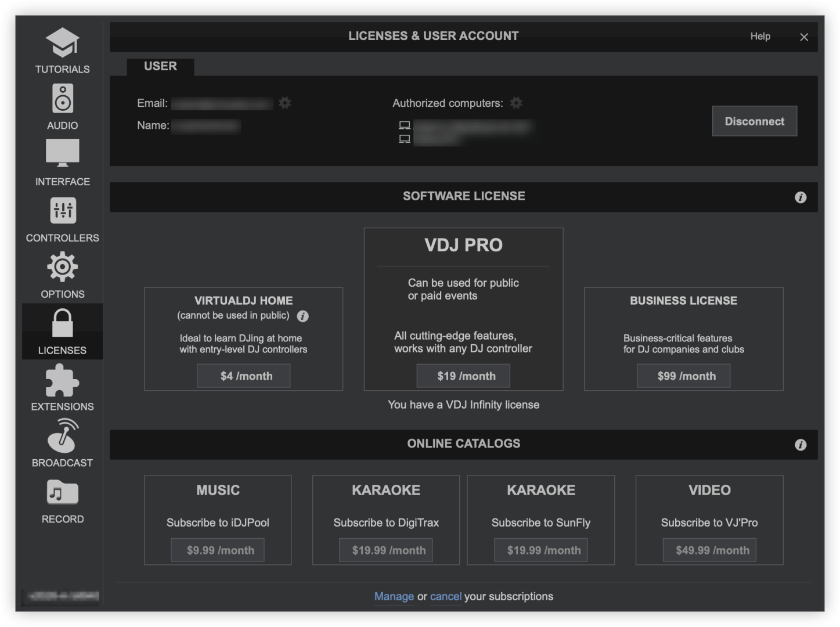Image resolution: width=840 pixels, height=627 pixels.
Task: Click the cancel subscriptions link
Action: pyautogui.click(x=445, y=596)
